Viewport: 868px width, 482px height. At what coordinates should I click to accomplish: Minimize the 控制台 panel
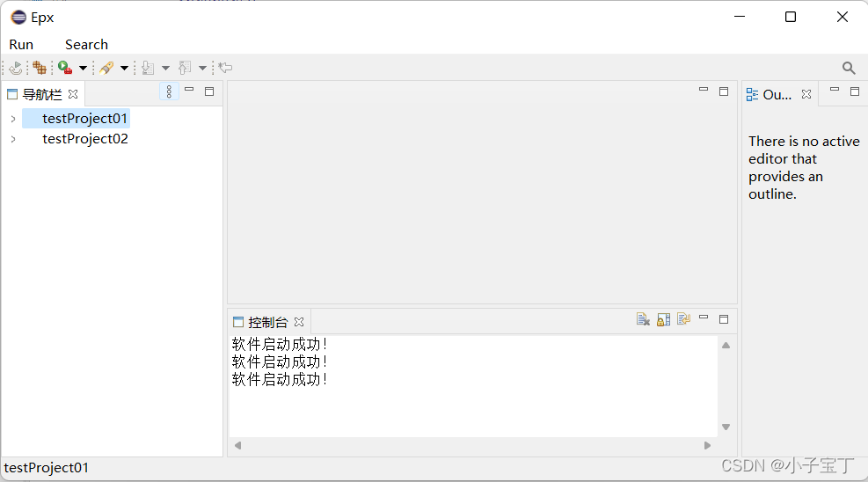[704, 317]
